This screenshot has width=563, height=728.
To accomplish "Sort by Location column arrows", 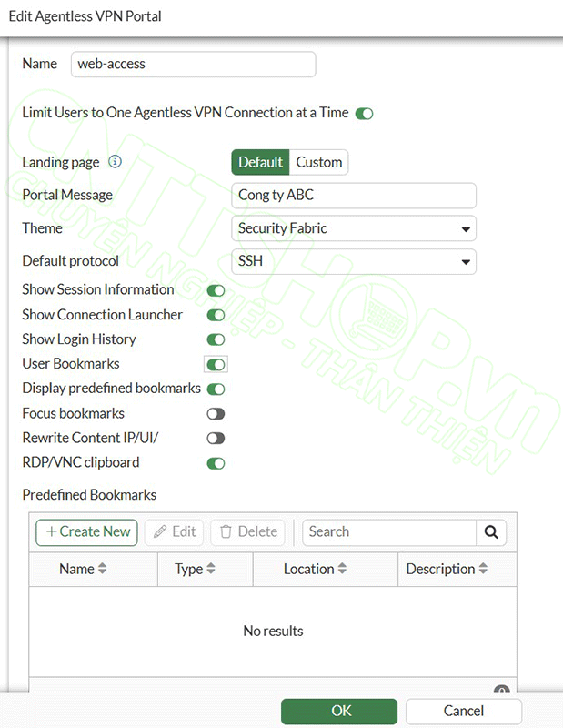I will [x=342, y=570].
